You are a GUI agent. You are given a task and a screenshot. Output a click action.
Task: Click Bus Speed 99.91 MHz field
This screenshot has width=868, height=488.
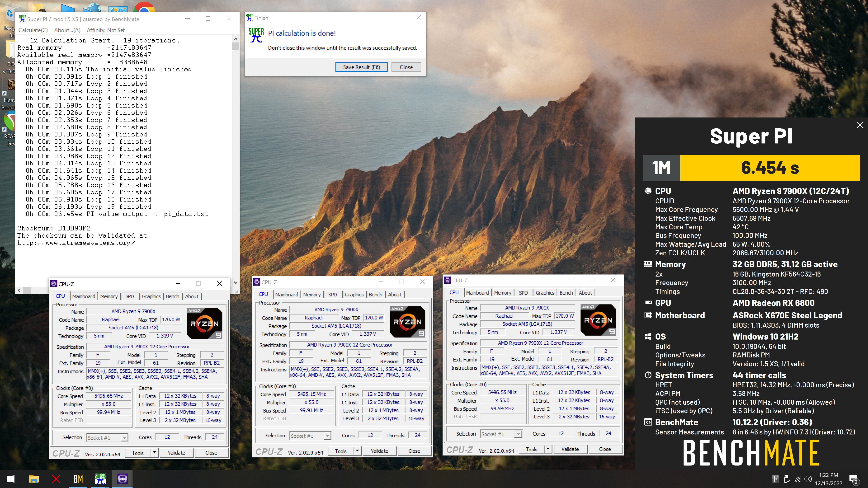[x=311, y=410]
